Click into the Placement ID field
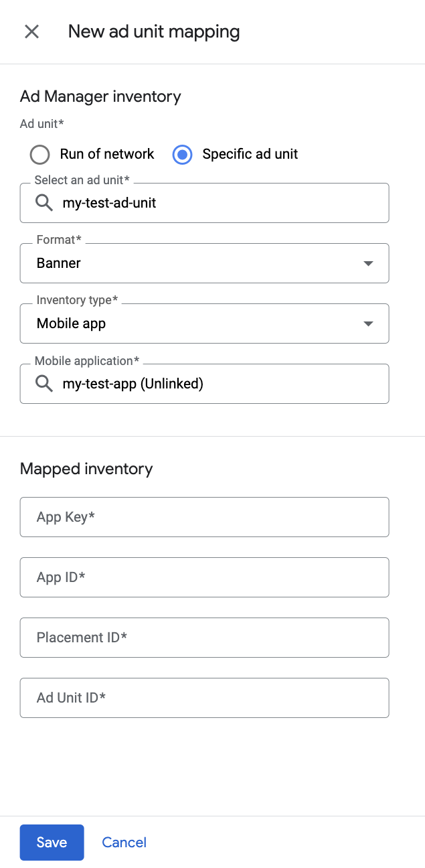The height and width of the screenshot is (868, 425). (204, 638)
